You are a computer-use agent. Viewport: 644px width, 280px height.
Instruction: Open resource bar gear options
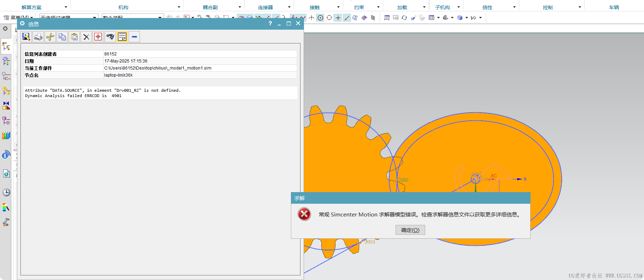point(5,29)
